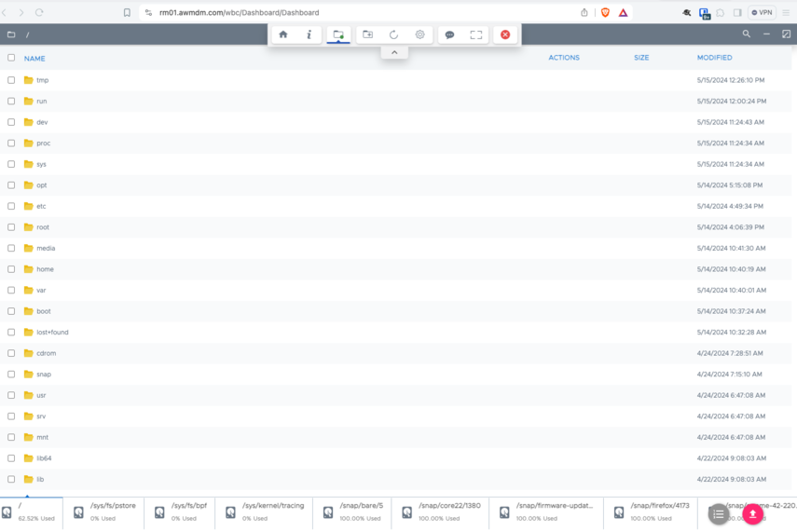Toggle the select-all checkbox in header
Viewport: 797px width, 532px height.
point(11,58)
